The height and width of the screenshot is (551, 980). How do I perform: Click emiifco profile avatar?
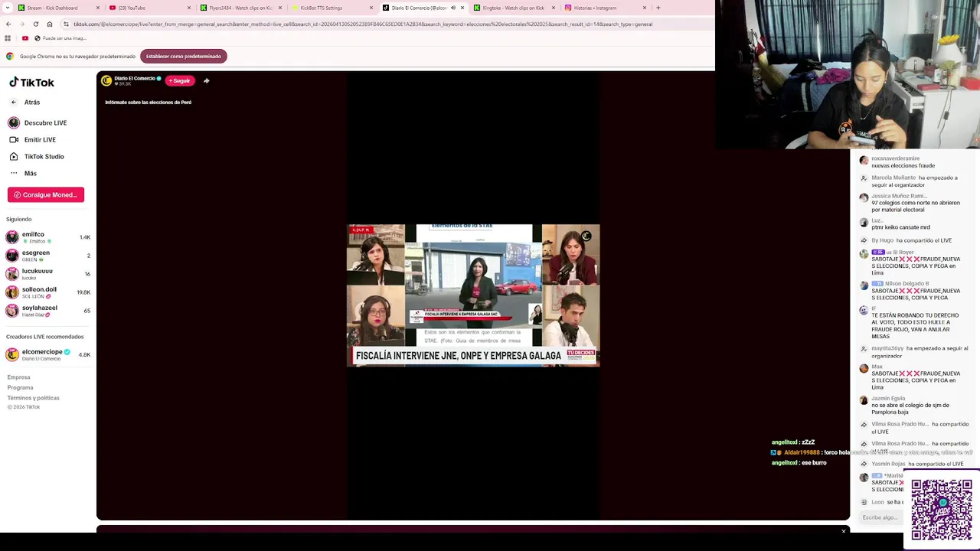click(x=12, y=237)
